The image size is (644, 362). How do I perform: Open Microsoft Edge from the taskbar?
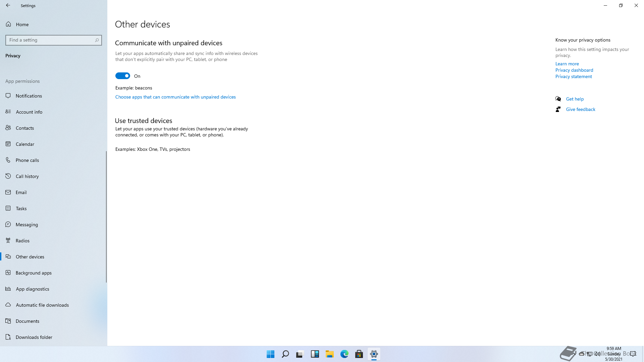pos(344,354)
